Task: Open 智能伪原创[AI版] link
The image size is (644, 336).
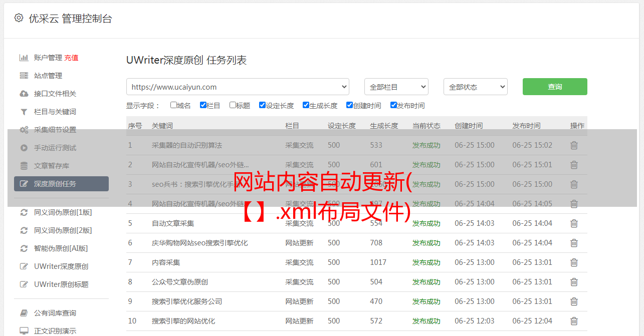Action: pyautogui.click(x=61, y=248)
